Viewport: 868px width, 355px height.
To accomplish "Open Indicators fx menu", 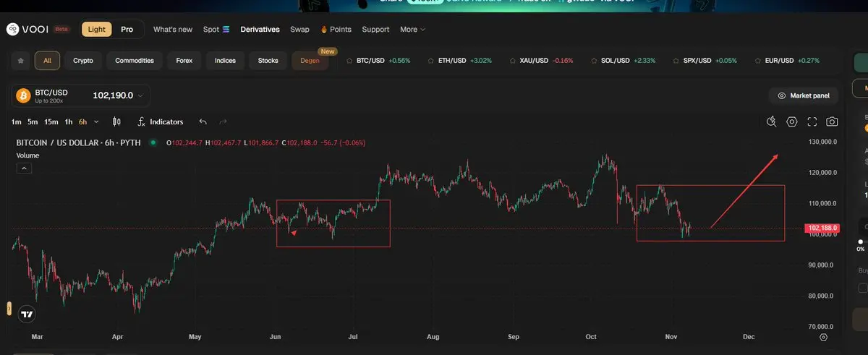I will click(x=161, y=121).
